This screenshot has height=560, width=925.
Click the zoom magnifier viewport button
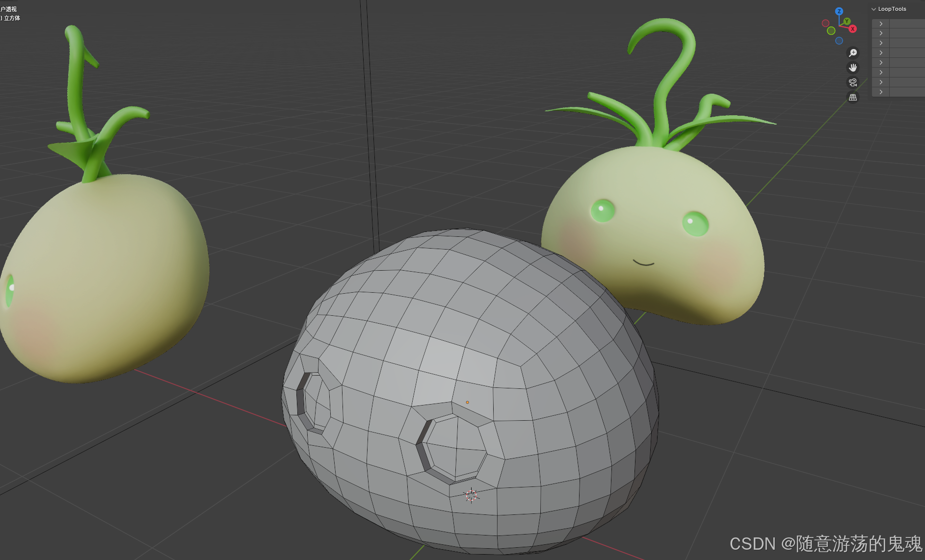pyautogui.click(x=853, y=52)
